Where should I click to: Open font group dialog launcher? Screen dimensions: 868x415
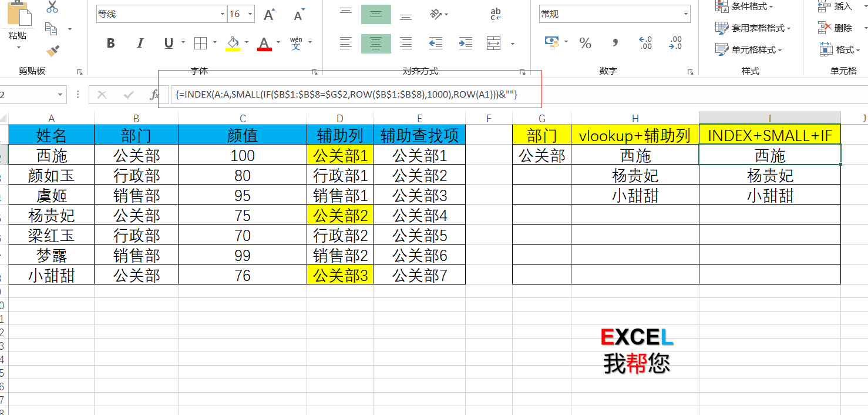[x=314, y=72]
